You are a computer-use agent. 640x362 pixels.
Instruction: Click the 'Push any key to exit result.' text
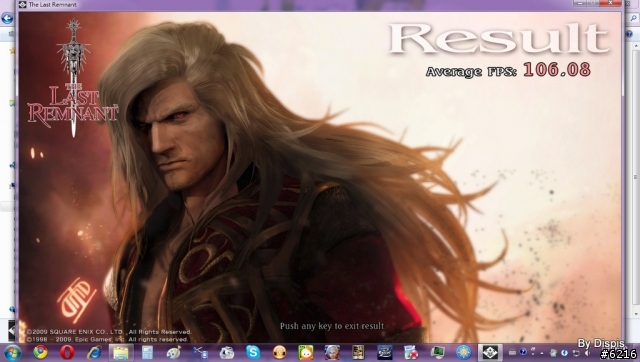point(332,326)
